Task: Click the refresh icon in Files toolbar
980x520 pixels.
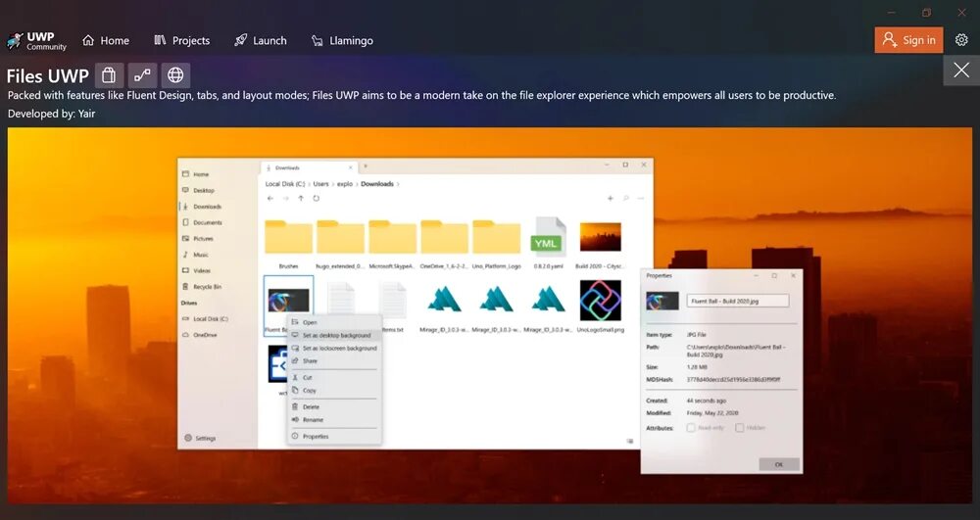Action: pyautogui.click(x=317, y=199)
